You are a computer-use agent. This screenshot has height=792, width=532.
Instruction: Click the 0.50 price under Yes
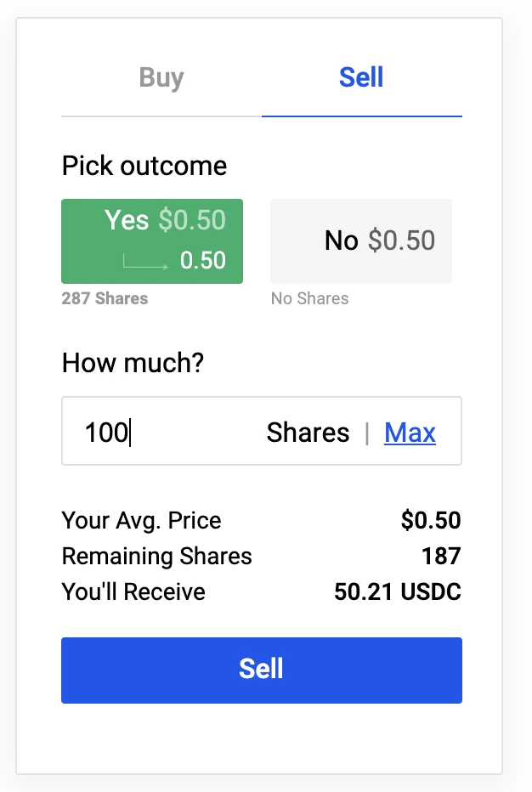[202, 261]
